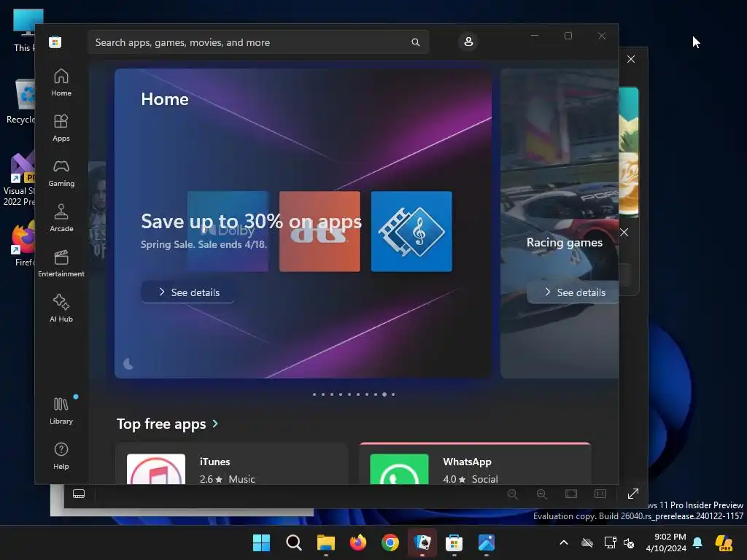Viewport: 747px width, 560px height.
Task: Open the iTunes app card
Action: pyautogui.click(x=231, y=464)
